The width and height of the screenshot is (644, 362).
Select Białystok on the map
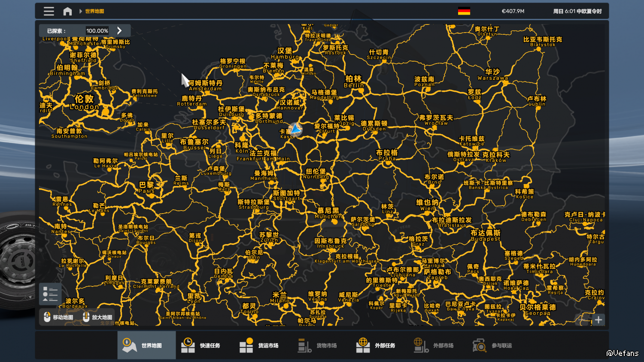click(543, 42)
